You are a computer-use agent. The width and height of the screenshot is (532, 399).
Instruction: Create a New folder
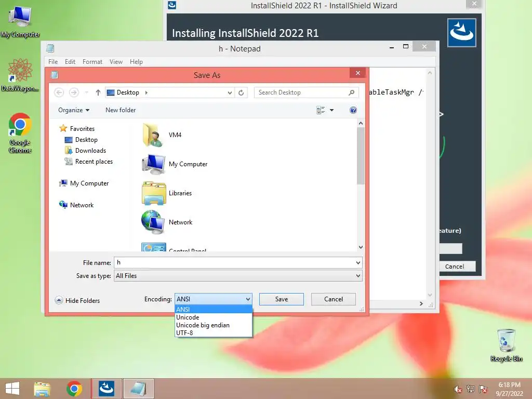point(121,110)
